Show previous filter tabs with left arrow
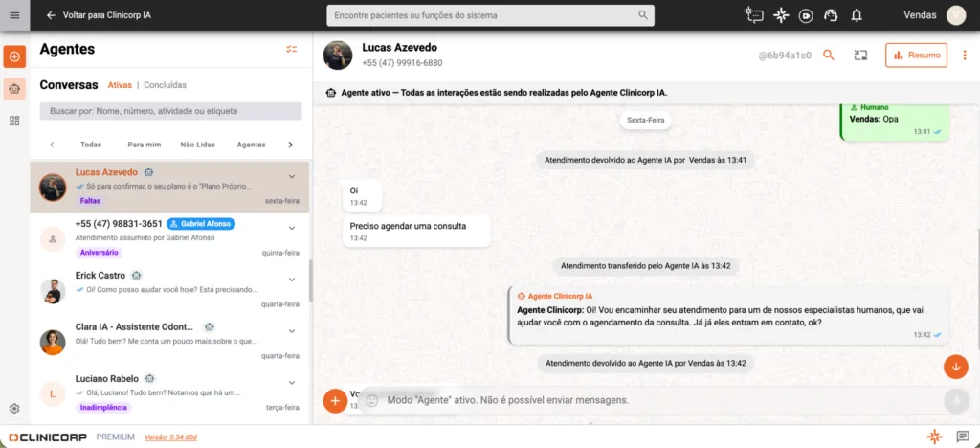The image size is (980, 448). pyautogui.click(x=52, y=145)
